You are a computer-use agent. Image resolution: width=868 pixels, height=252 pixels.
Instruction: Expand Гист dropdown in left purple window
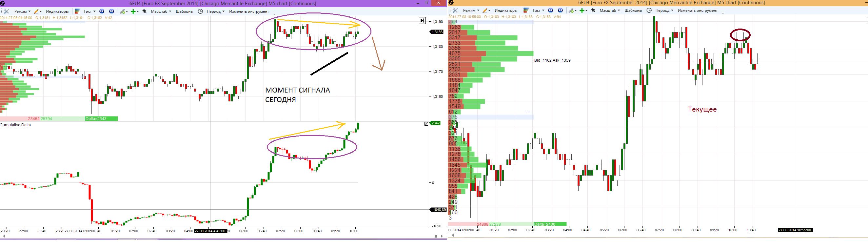click(89, 11)
